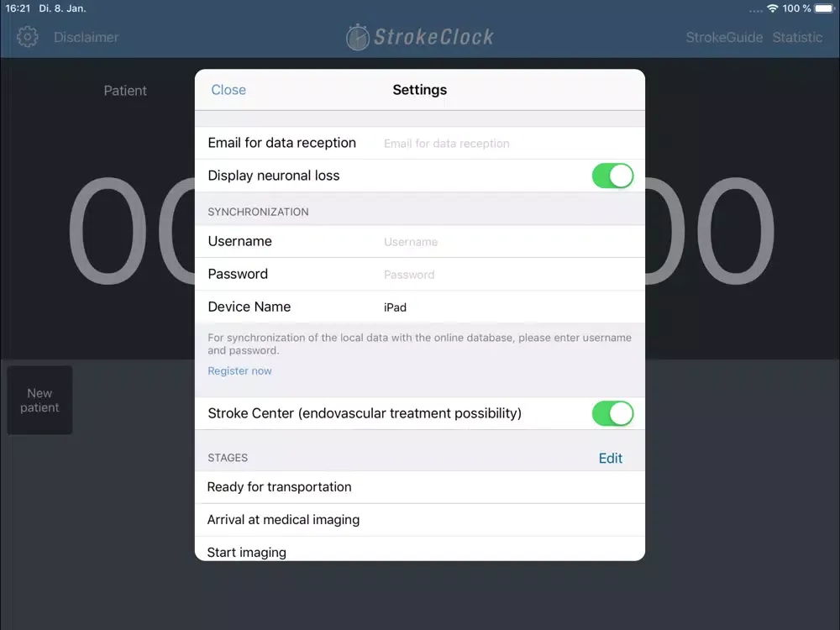This screenshot has width=840, height=630.
Task: Select the Arrival at medical imaging stage
Action: tap(420, 520)
